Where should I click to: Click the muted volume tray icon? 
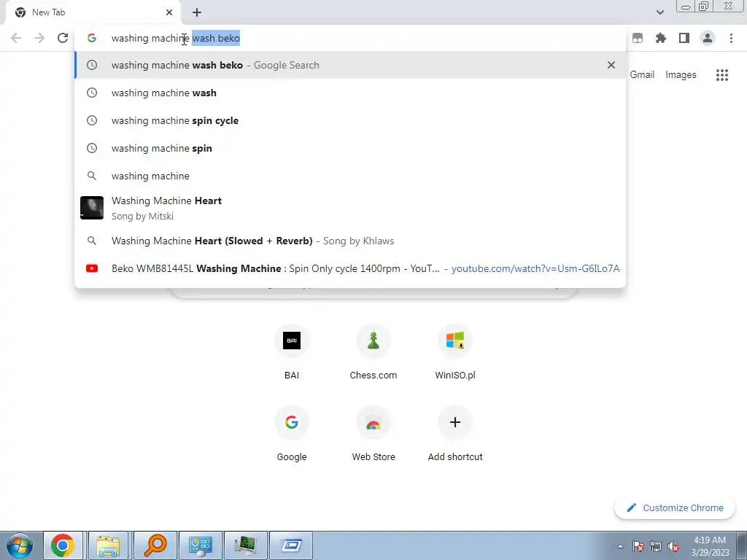673,546
